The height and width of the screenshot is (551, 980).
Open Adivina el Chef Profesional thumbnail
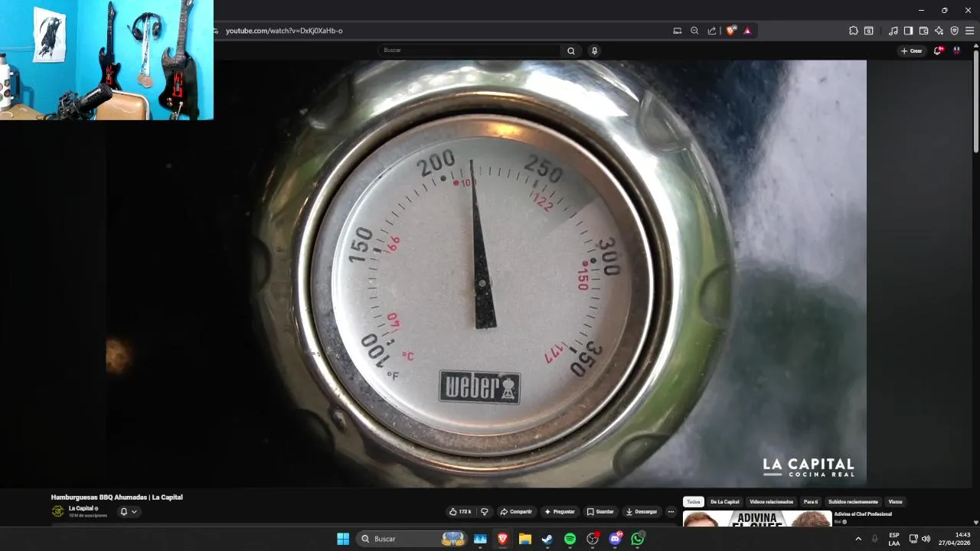[757, 519]
